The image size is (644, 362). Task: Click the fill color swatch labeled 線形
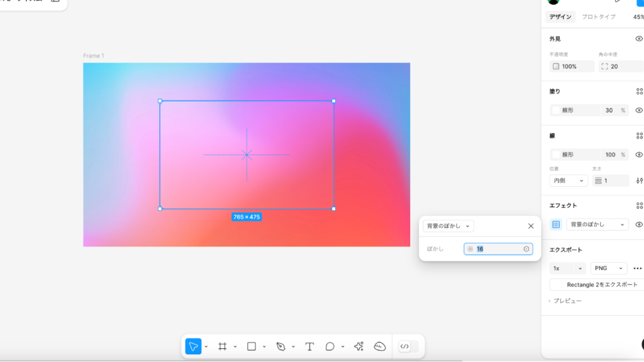[556, 110]
